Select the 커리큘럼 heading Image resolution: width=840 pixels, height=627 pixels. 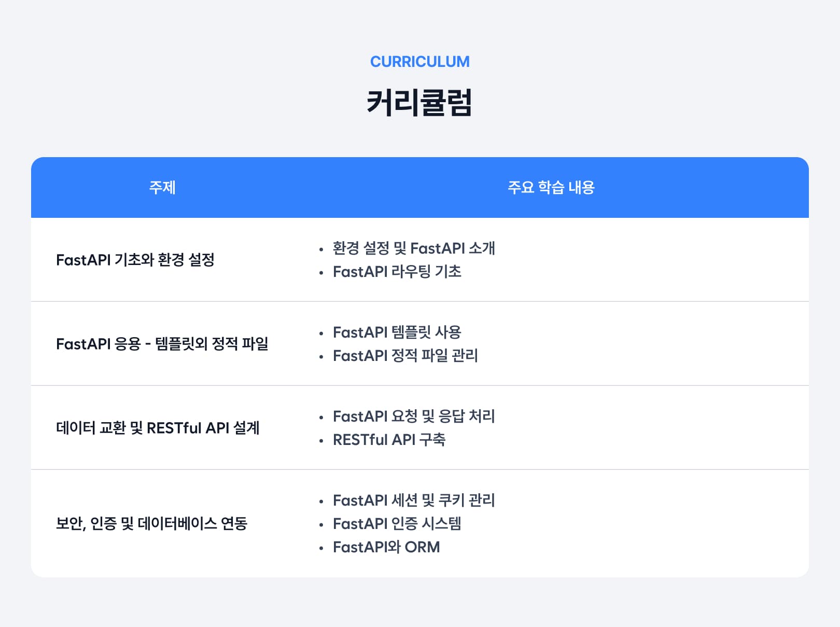click(x=419, y=102)
